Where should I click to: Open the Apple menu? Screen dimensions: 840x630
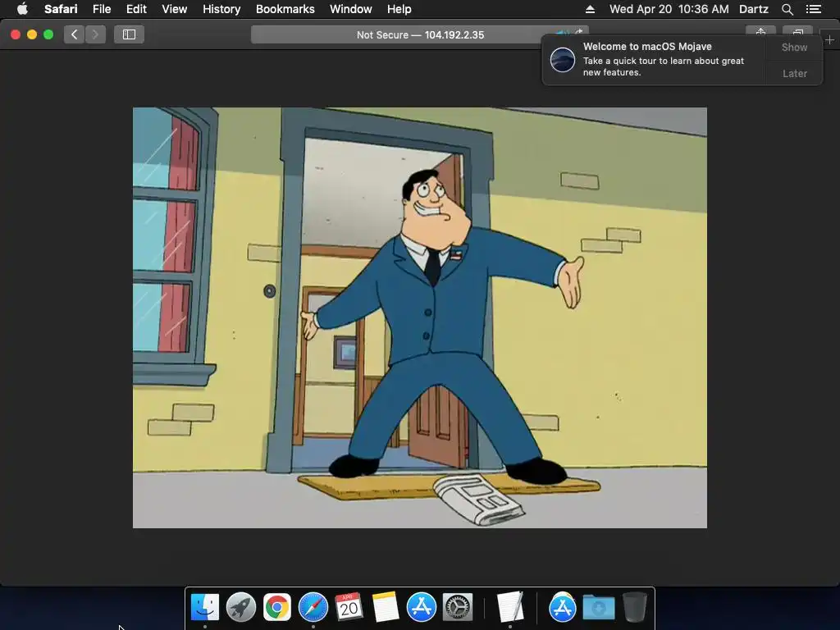click(22, 9)
